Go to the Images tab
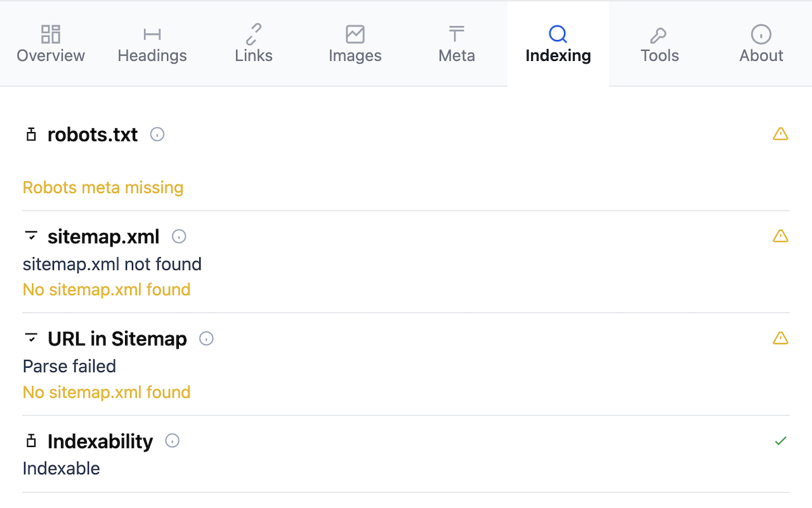 click(355, 44)
